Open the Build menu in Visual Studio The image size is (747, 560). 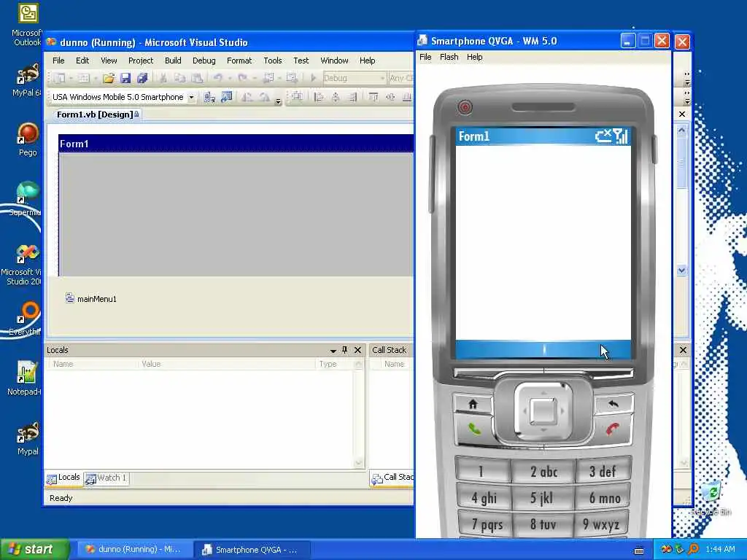point(173,61)
